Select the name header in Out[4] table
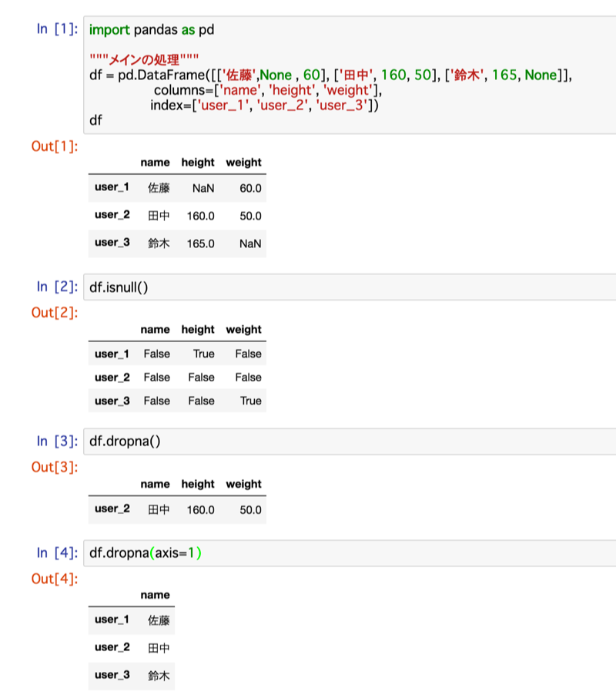This screenshot has width=616, height=695. coord(155,595)
